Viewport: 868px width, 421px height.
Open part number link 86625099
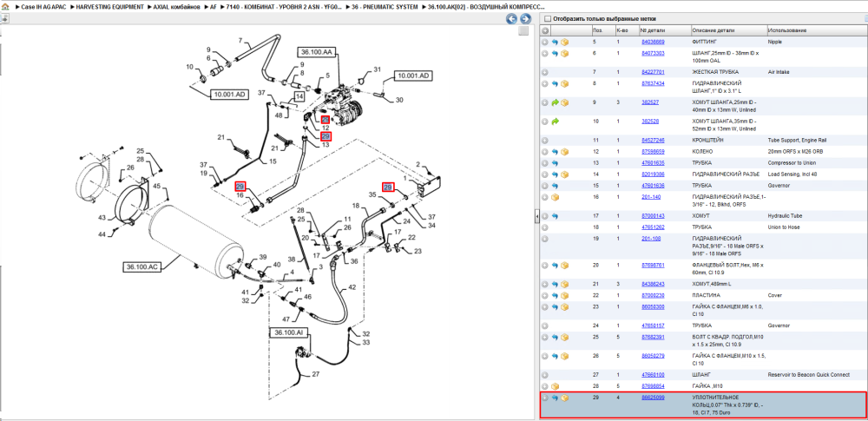(653, 398)
